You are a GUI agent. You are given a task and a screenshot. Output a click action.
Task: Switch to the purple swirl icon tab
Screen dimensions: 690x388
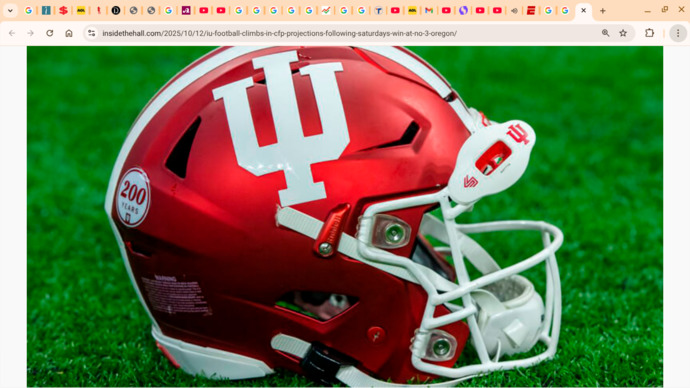[463, 11]
